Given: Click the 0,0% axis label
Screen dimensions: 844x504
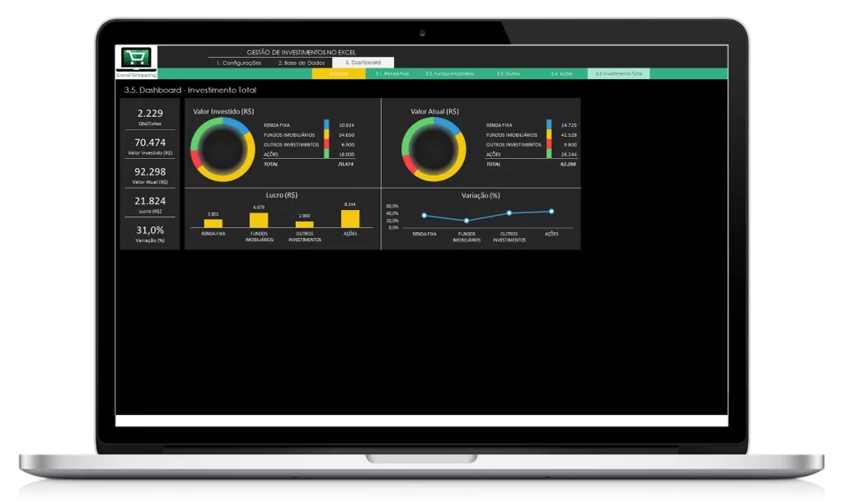Looking at the screenshot, I should coord(393,227).
